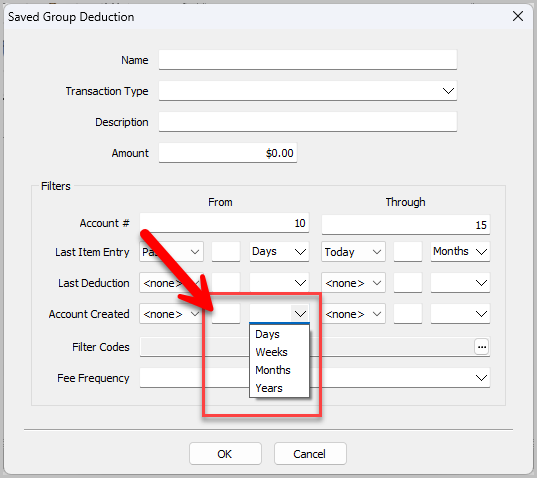
Task: Select Weeks from the dropdown list
Action: [x=279, y=352]
